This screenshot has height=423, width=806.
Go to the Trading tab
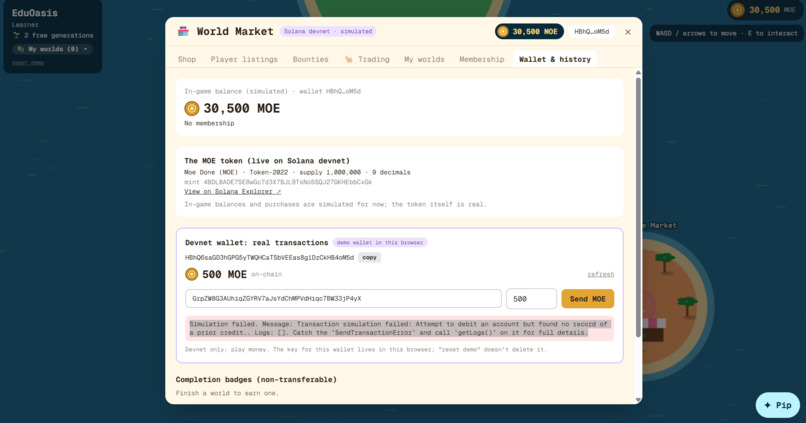pyautogui.click(x=367, y=60)
